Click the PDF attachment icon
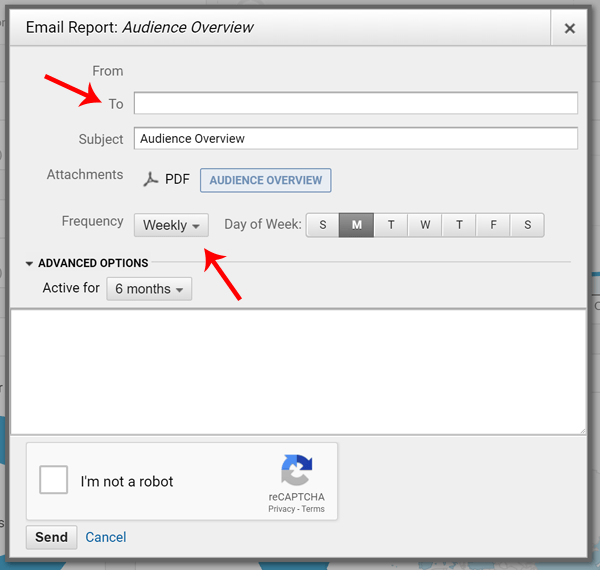The image size is (600, 570). [x=151, y=179]
